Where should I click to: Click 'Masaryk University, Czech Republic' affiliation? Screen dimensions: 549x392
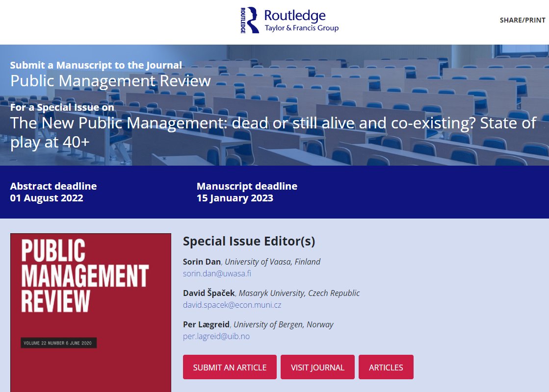299,293
